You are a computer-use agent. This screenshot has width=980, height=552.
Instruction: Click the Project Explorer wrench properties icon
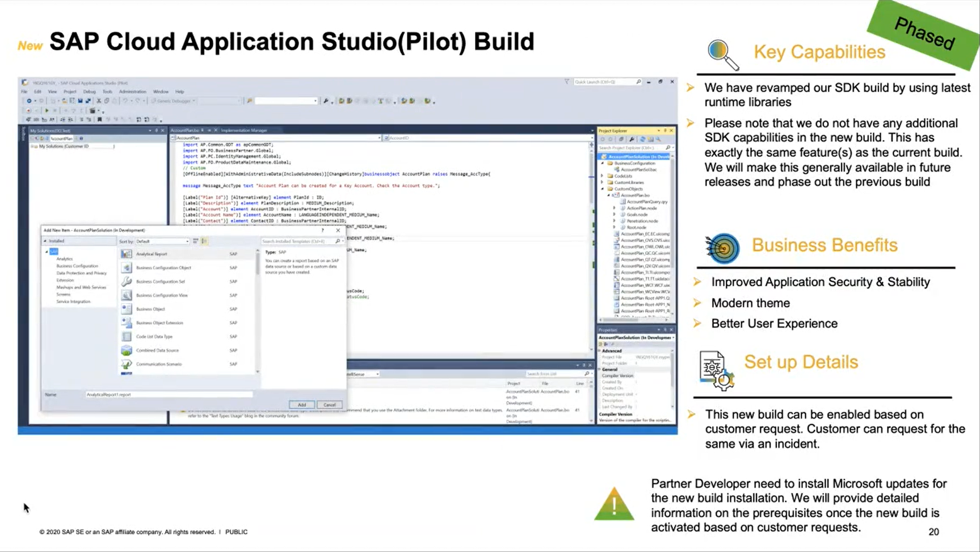(x=632, y=139)
